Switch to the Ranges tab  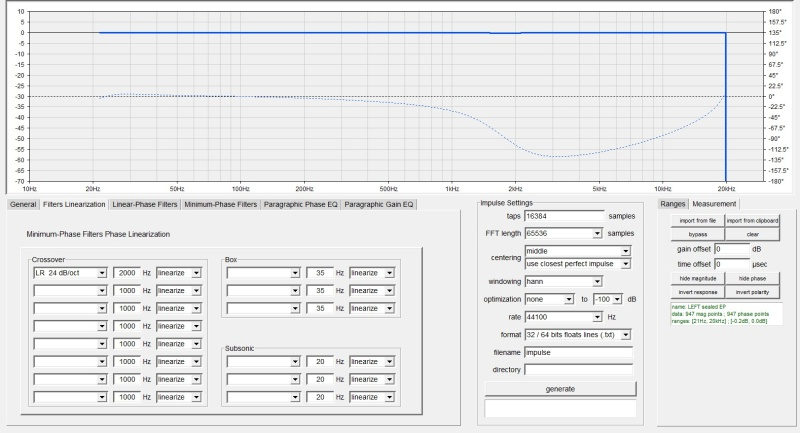pyautogui.click(x=673, y=204)
